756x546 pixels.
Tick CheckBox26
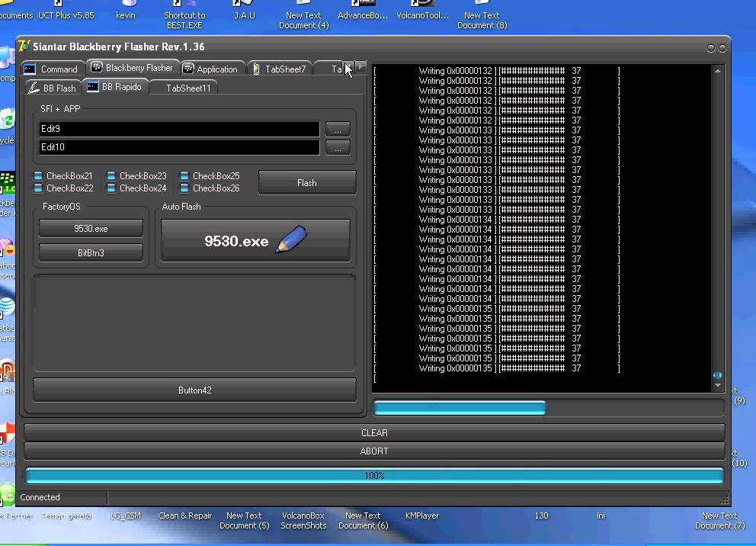tap(210, 188)
